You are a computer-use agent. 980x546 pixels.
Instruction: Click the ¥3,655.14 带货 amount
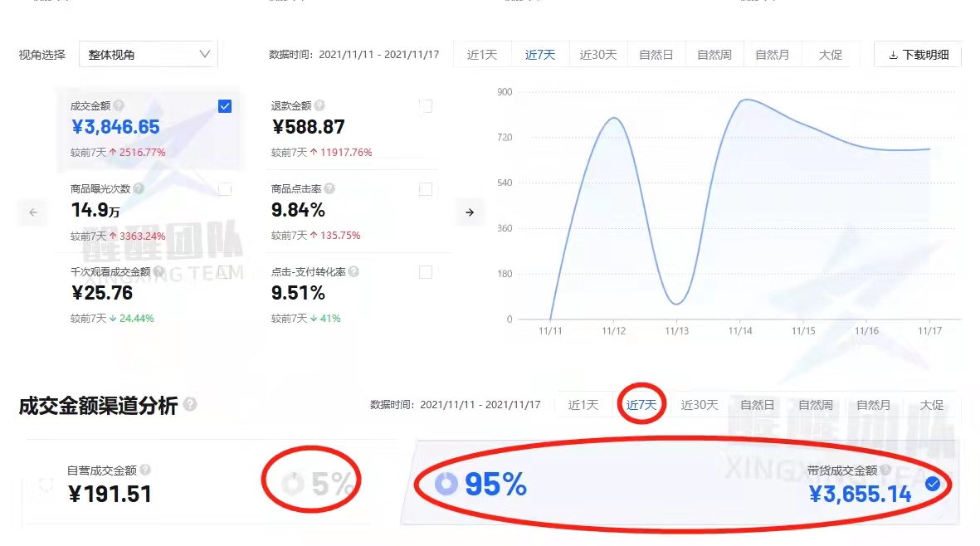click(860, 495)
